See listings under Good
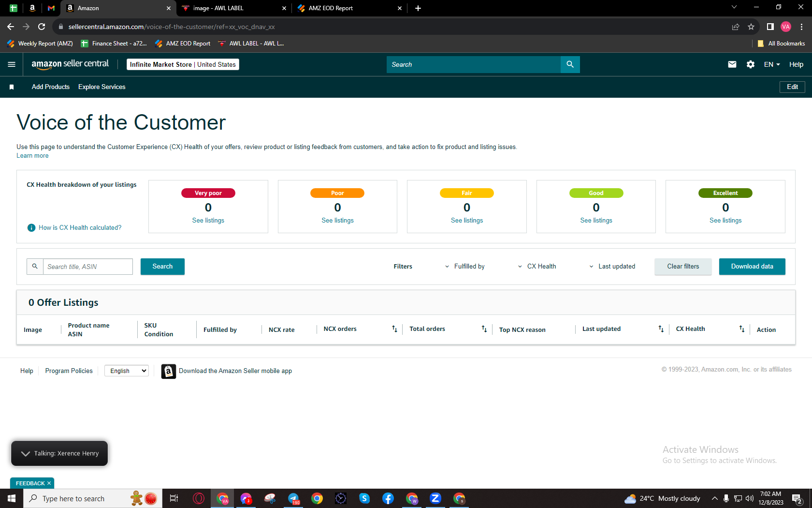Viewport: 812px width, 508px height. point(596,221)
